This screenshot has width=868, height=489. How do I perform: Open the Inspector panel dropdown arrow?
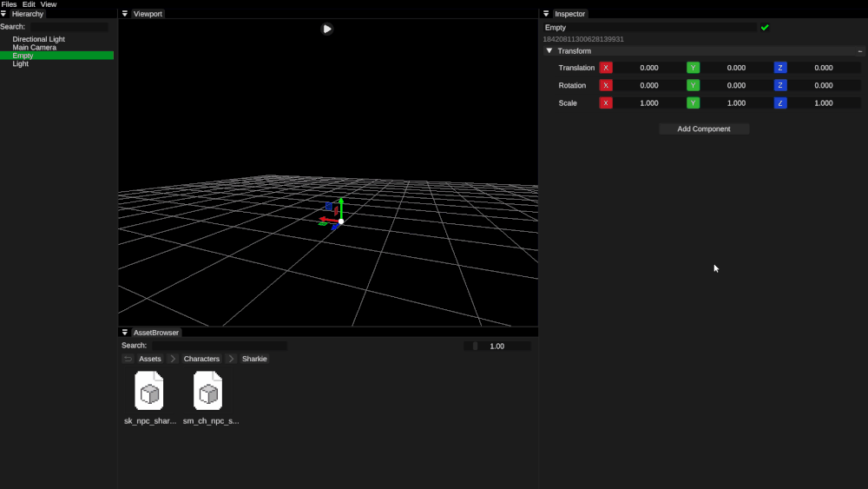point(546,14)
